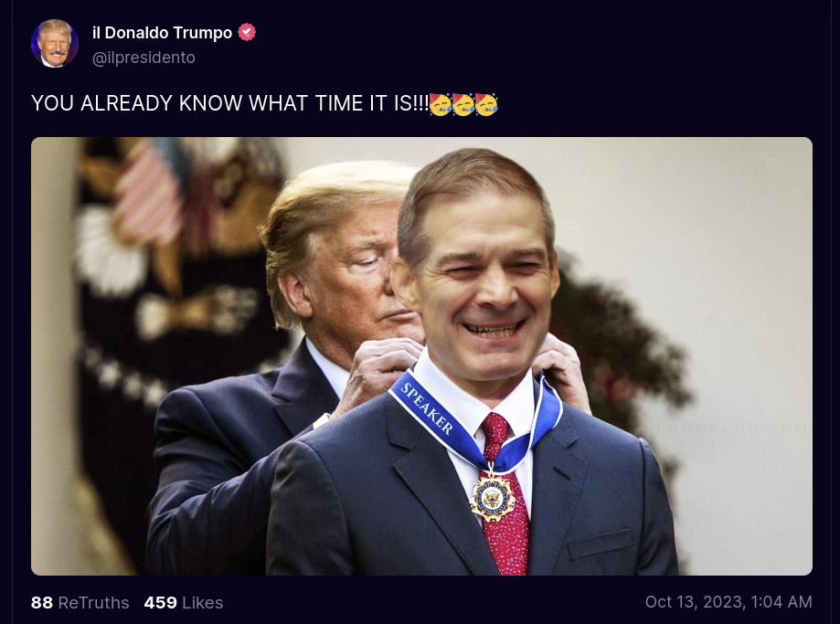The height and width of the screenshot is (624, 840).
Task: Click the last party-face emoji
Action: [486, 104]
